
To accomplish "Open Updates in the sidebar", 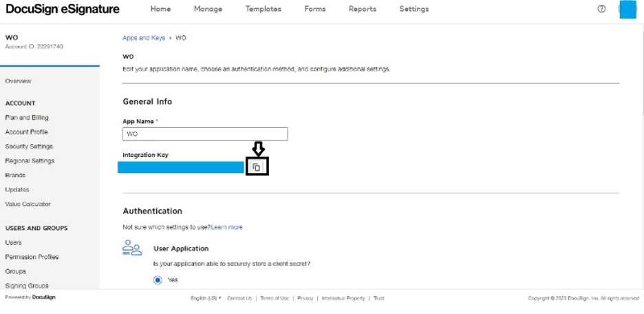I will 17,189.
